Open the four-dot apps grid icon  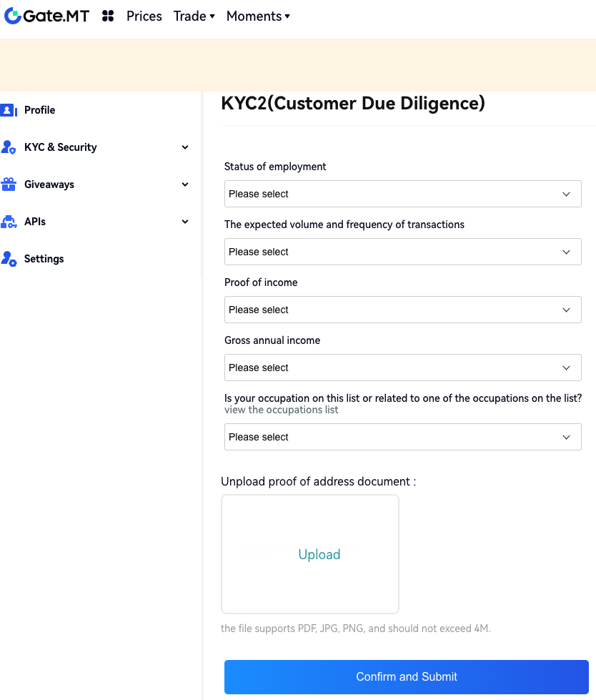pos(108,16)
